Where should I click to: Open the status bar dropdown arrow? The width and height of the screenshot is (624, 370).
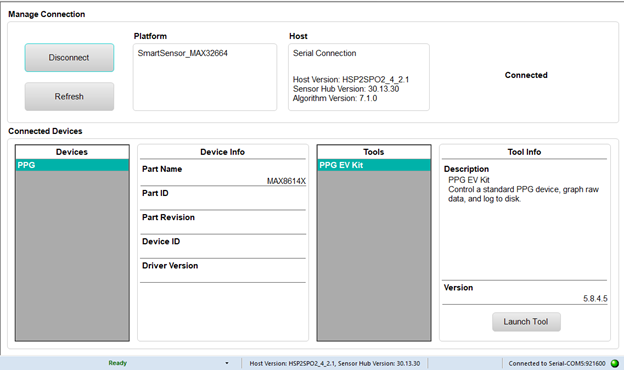227,363
